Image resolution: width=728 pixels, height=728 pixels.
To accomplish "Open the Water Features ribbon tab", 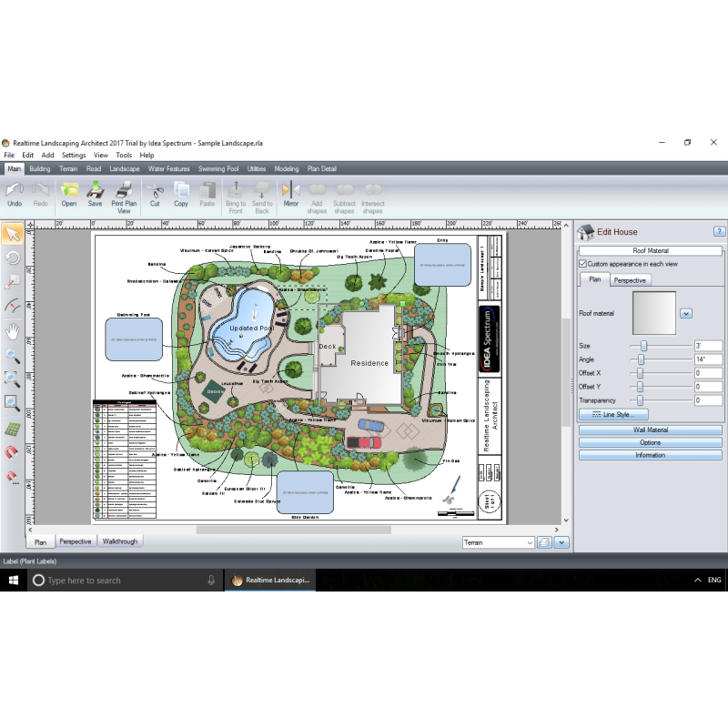I will (x=168, y=169).
